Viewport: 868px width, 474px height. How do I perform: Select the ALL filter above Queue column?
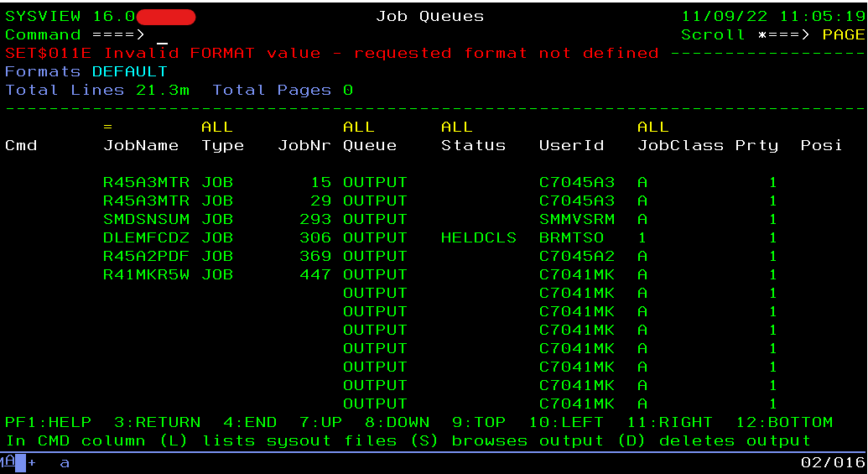pyautogui.click(x=358, y=128)
